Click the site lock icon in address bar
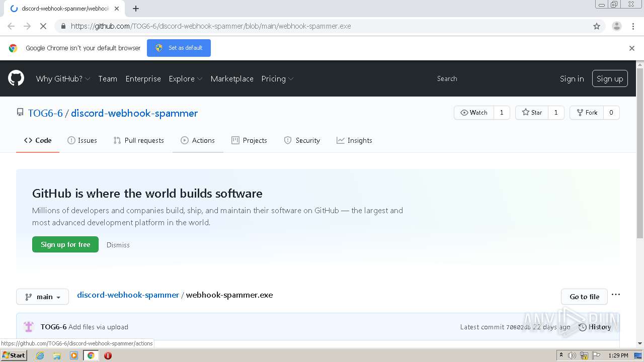Screen dimensions: 644x362 point(63,26)
